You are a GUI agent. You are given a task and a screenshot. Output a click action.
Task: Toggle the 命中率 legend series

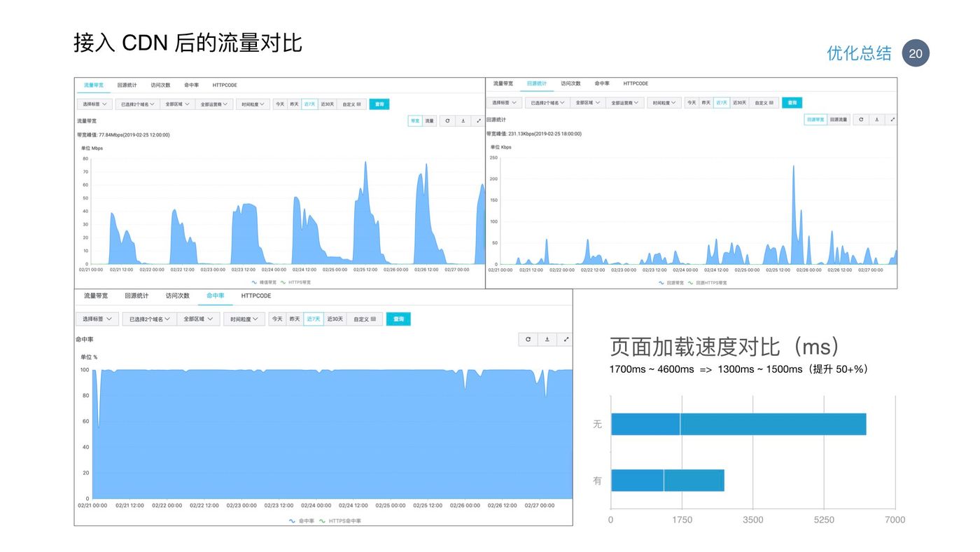point(302,520)
